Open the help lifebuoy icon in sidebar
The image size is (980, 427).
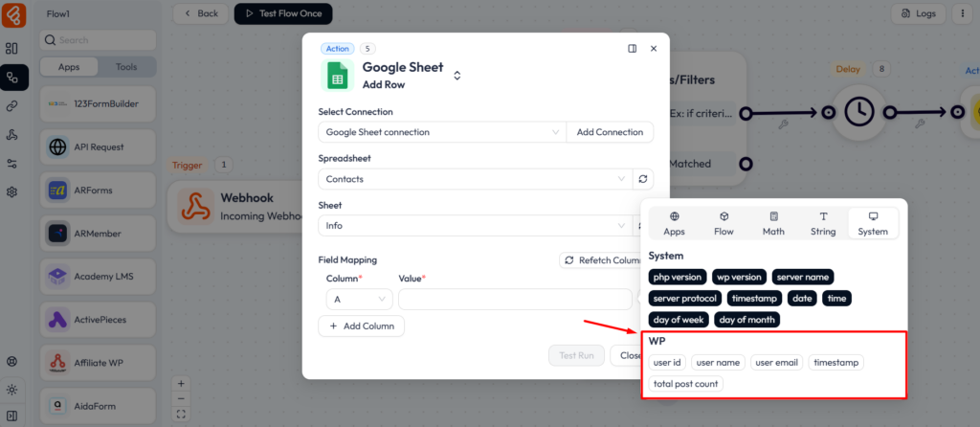pos(11,361)
